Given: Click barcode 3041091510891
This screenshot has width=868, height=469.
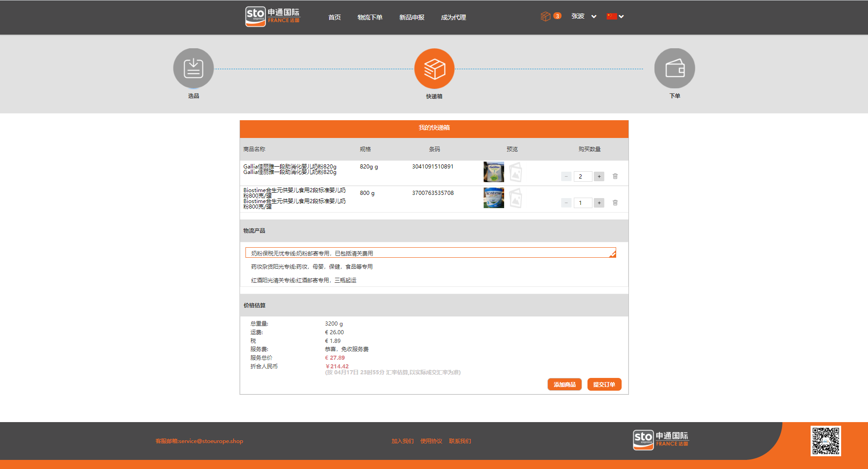Looking at the screenshot, I should click(x=433, y=167).
